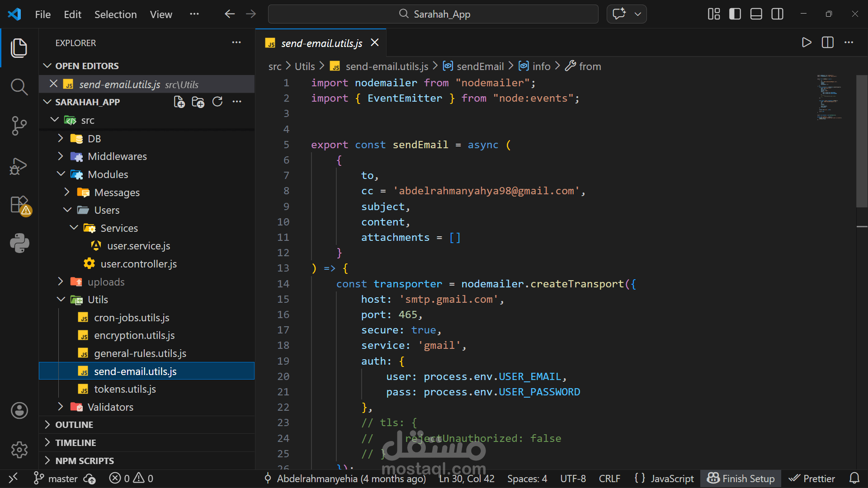The height and width of the screenshot is (488, 868).
Task: Open the Source Control view
Action: [19, 126]
